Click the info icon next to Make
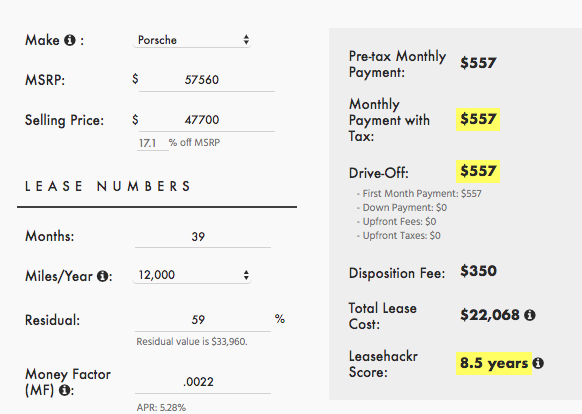The height and width of the screenshot is (414, 582). point(69,40)
